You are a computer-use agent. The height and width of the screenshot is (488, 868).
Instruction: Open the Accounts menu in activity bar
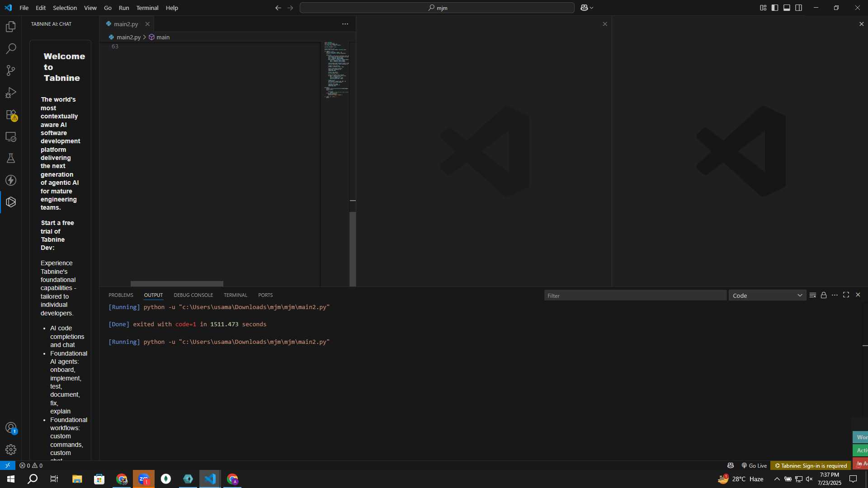pyautogui.click(x=11, y=427)
